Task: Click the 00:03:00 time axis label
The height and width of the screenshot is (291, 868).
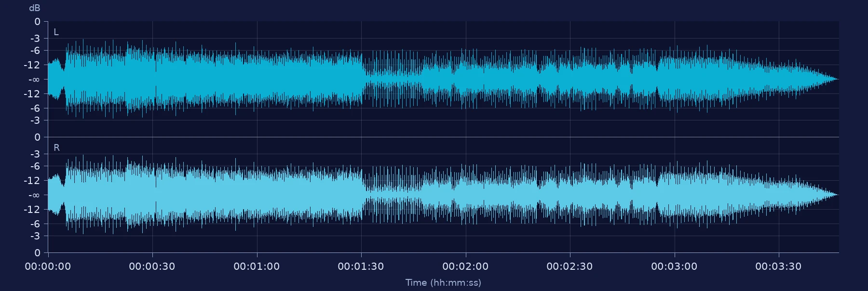Action: point(674,266)
